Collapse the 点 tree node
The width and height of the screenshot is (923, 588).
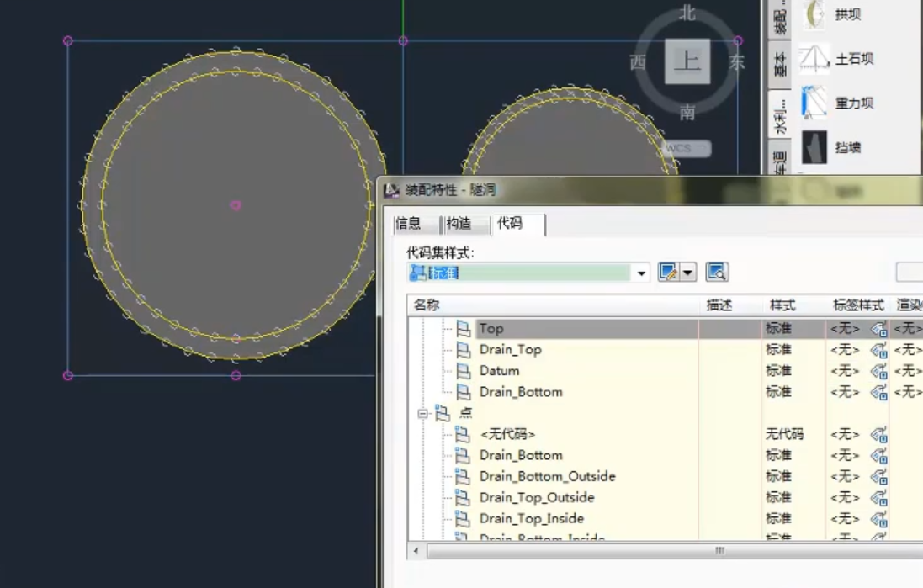click(x=422, y=413)
